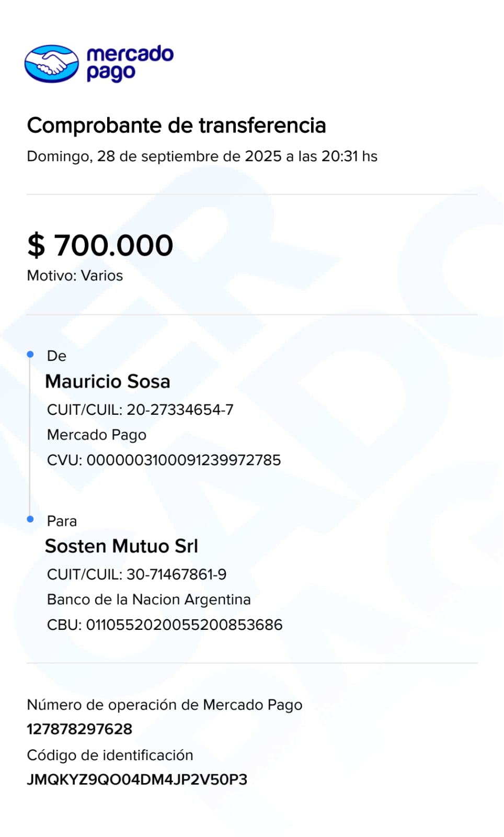The width and height of the screenshot is (504, 837).
Task: Click the mercado pago wordmark text
Action: point(130,63)
